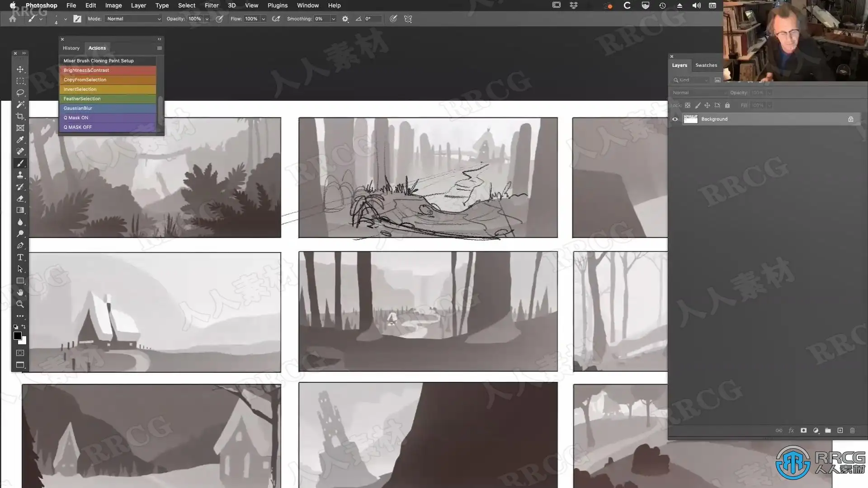
Task: Select the Move tool
Action: (x=20, y=69)
